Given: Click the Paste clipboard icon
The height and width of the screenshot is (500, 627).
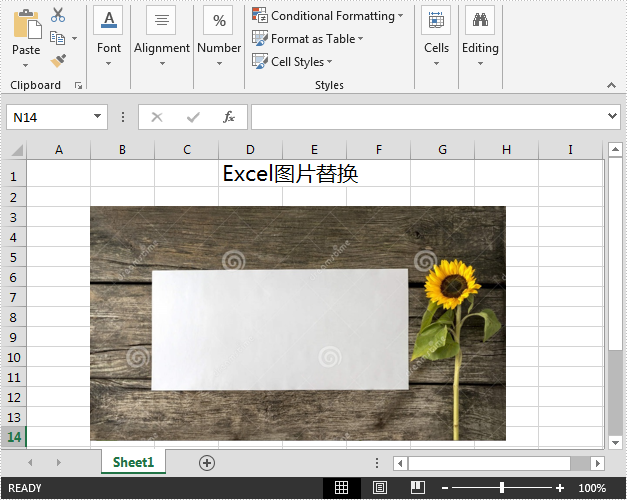Looking at the screenshot, I should point(26,24).
